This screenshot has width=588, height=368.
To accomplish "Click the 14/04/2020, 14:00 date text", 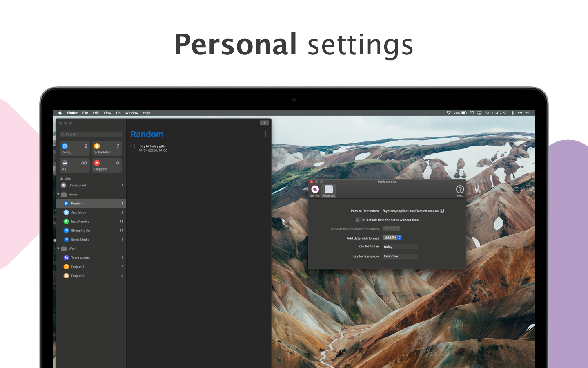I will [x=153, y=150].
